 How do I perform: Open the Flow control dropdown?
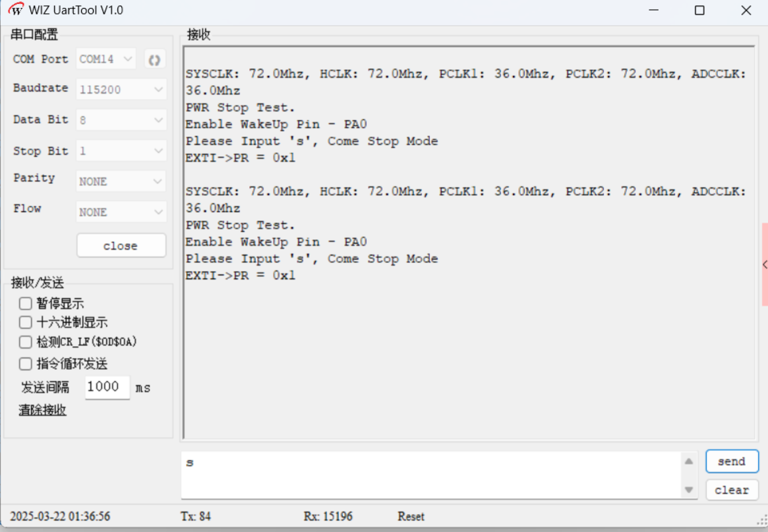(121, 212)
